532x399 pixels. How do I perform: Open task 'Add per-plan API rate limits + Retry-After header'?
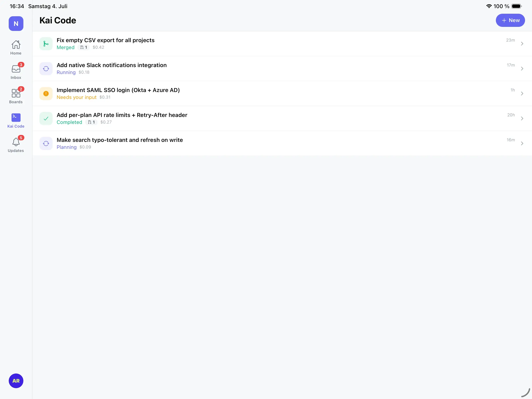point(282,119)
